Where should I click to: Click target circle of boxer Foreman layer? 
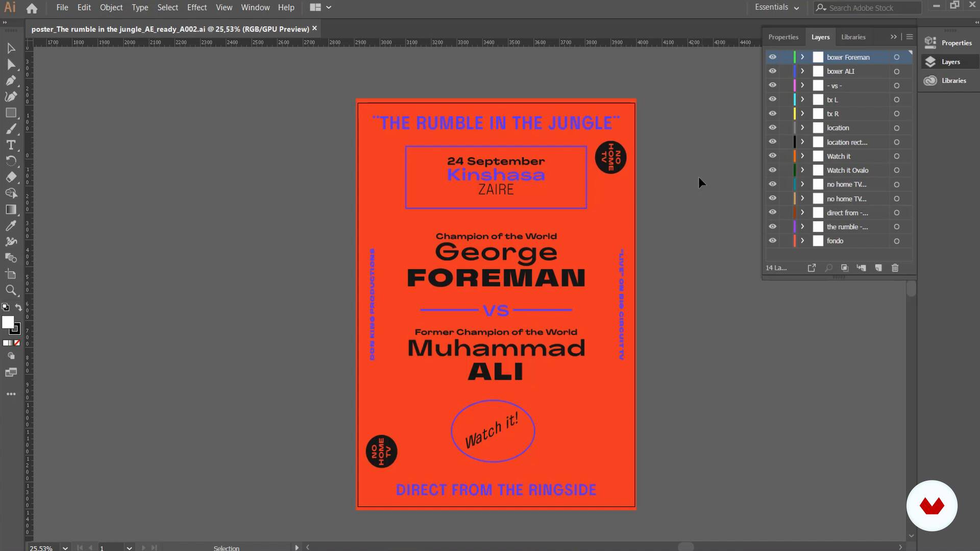coord(896,57)
